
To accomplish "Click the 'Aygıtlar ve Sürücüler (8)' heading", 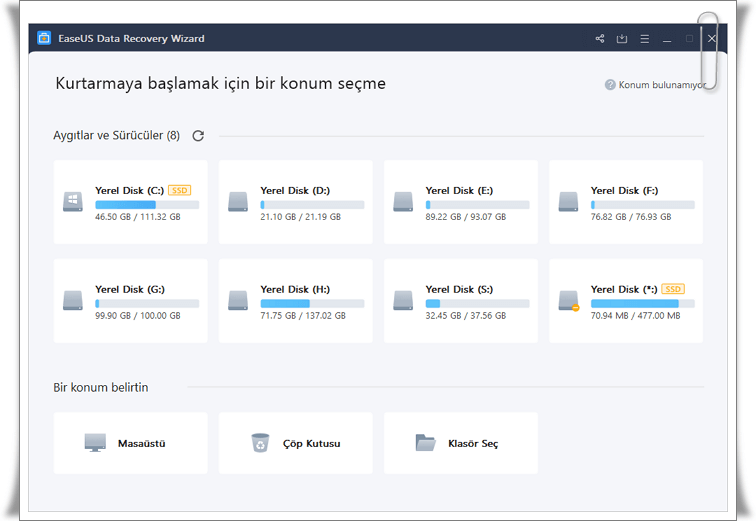I will [x=116, y=135].
